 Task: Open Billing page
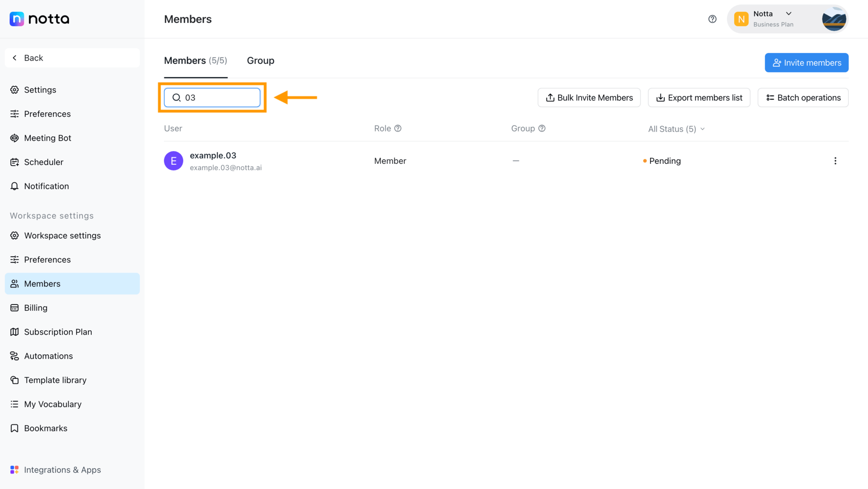[72, 308]
